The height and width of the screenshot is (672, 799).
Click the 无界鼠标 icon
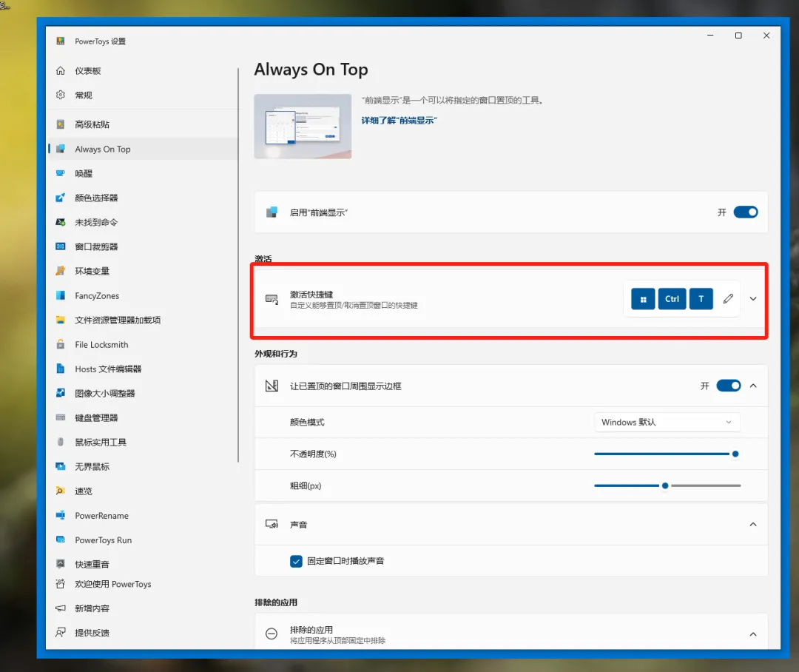[60, 466]
